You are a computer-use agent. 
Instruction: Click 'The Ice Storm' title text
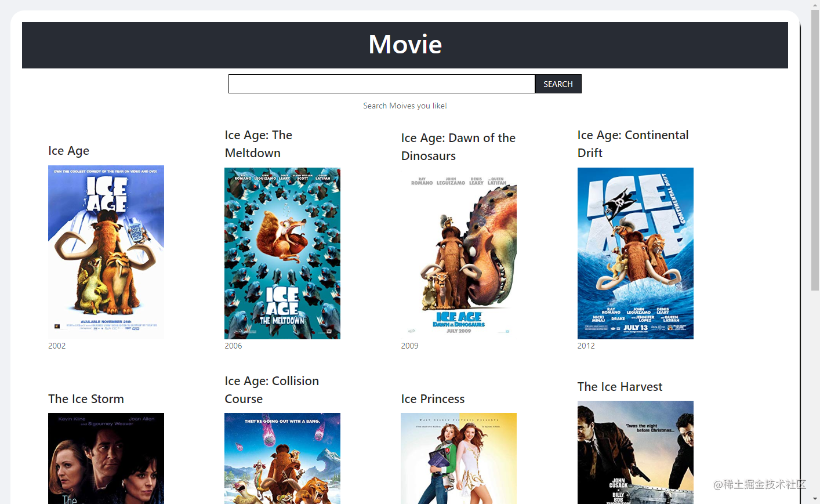point(86,399)
